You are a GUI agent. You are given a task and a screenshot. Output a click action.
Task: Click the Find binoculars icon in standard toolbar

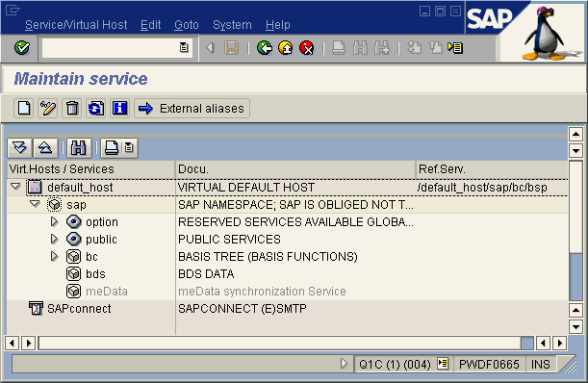360,48
